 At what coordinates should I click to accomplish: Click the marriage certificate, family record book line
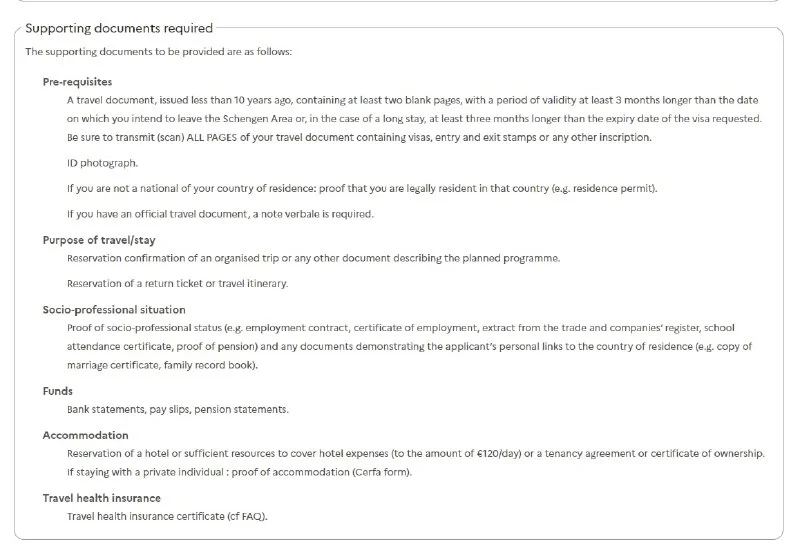162,364
